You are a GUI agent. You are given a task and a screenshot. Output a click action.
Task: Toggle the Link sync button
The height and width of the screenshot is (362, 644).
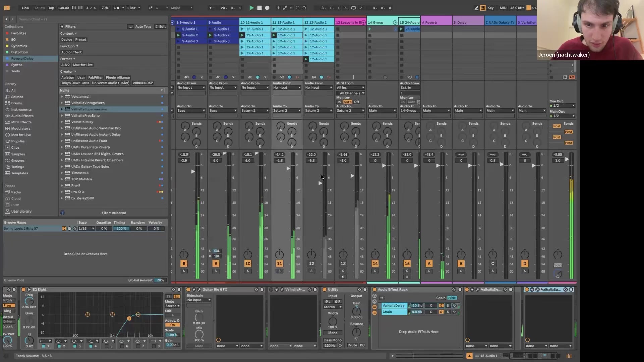click(25, 8)
